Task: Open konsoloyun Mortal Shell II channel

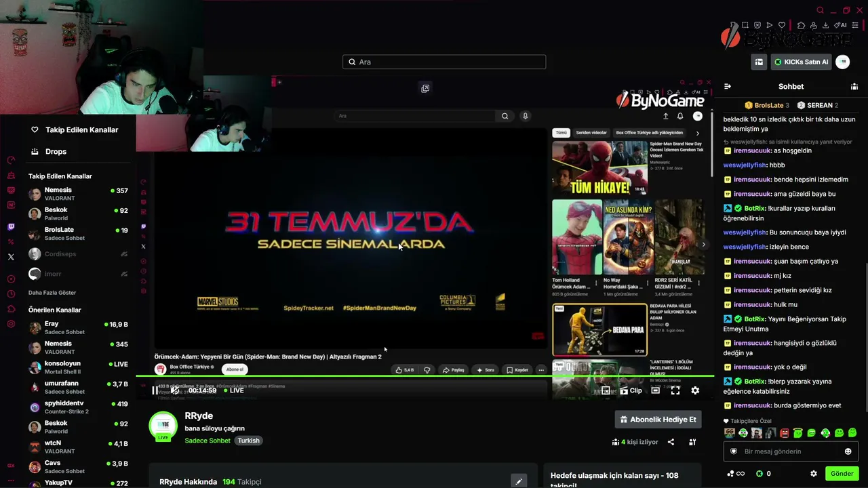Action: click(x=78, y=367)
